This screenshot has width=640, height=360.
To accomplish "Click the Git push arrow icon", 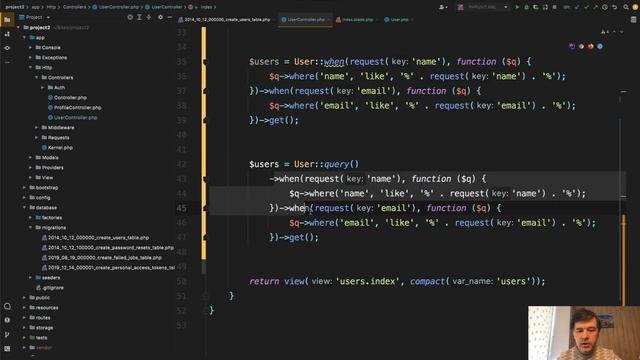I will (x=596, y=7).
